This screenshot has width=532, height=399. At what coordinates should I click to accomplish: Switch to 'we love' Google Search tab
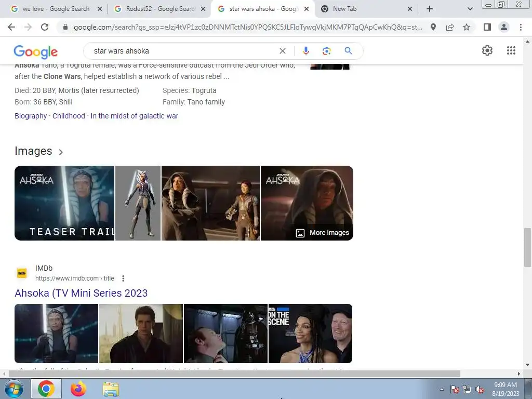[56, 9]
